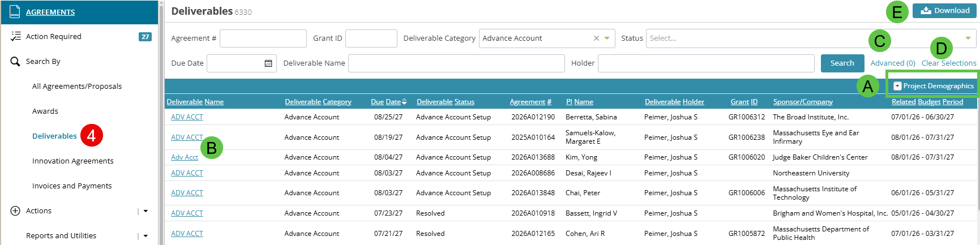Click the Search By magnifier icon

(15, 61)
